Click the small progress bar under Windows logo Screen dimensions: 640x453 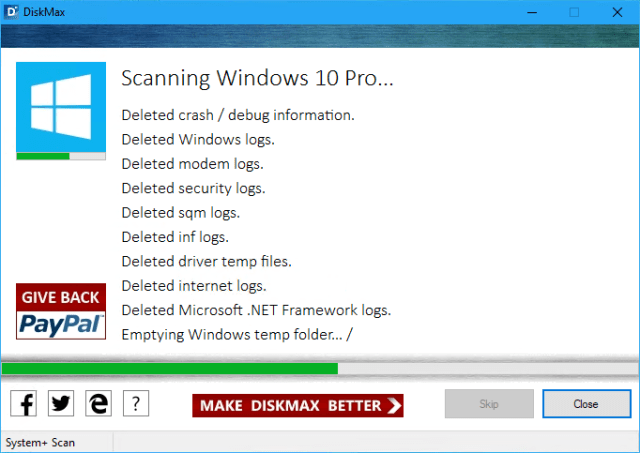pos(61,156)
